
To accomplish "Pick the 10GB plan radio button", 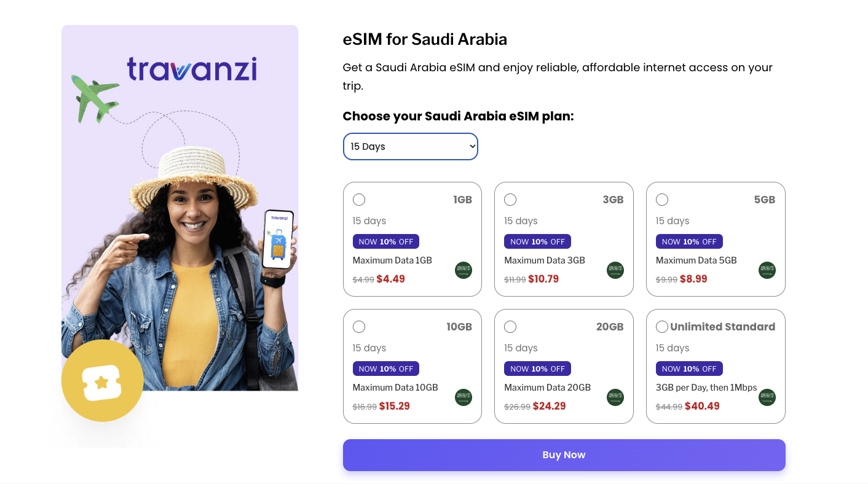I will tap(359, 327).
